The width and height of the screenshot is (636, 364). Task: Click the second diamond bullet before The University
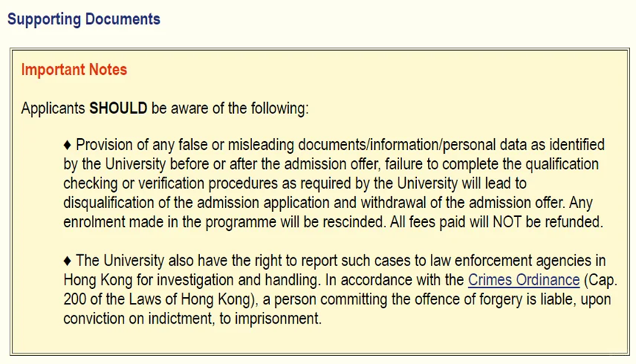pyautogui.click(x=68, y=261)
